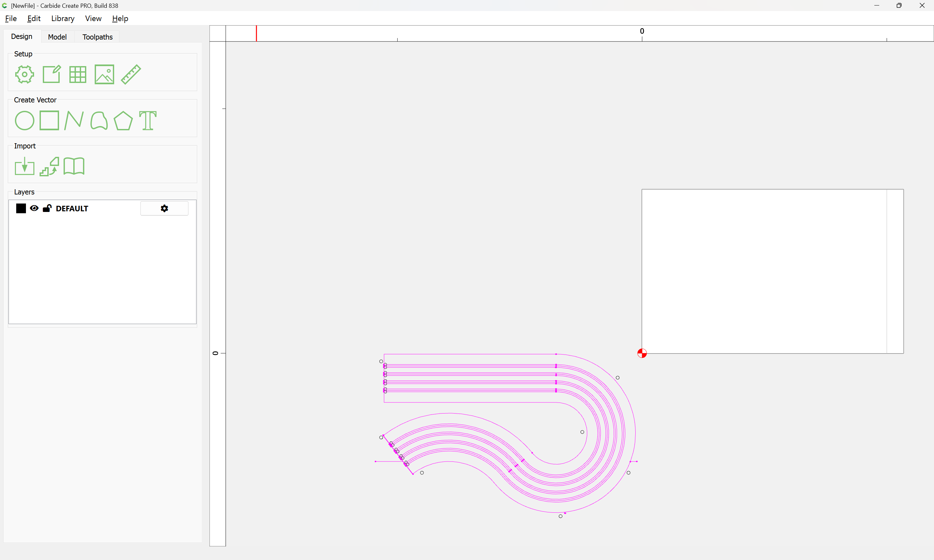The height and width of the screenshot is (560, 934).
Task: Click the Import file arrow icon
Action: pos(25,167)
